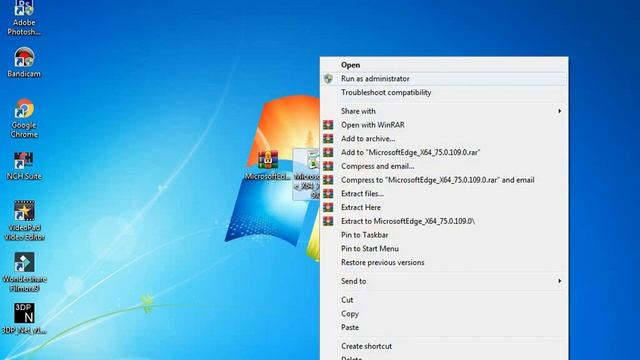Image resolution: width=640 pixels, height=360 pixels.
Task: Click WinRAR icon next to Add to archive
Action: (328, 139)
